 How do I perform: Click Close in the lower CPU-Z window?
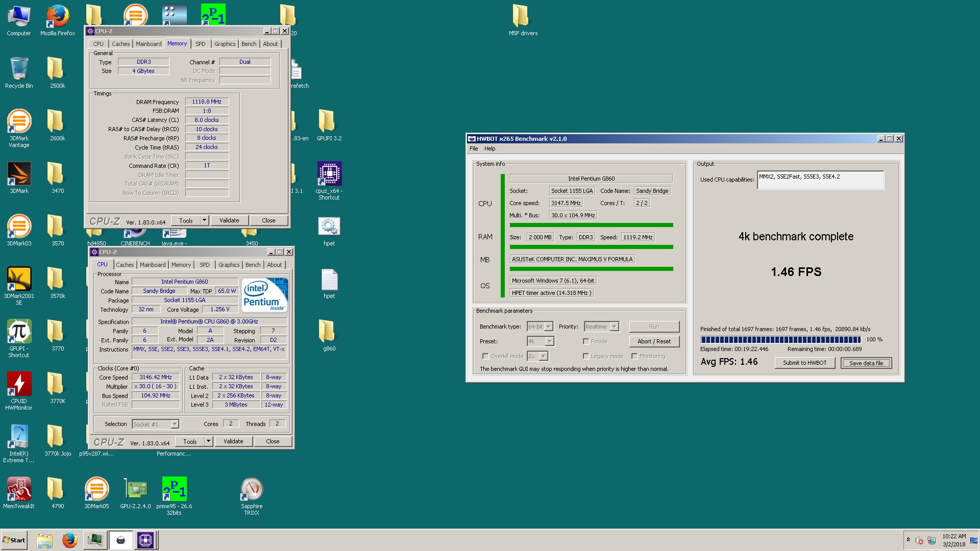point(273,441)
